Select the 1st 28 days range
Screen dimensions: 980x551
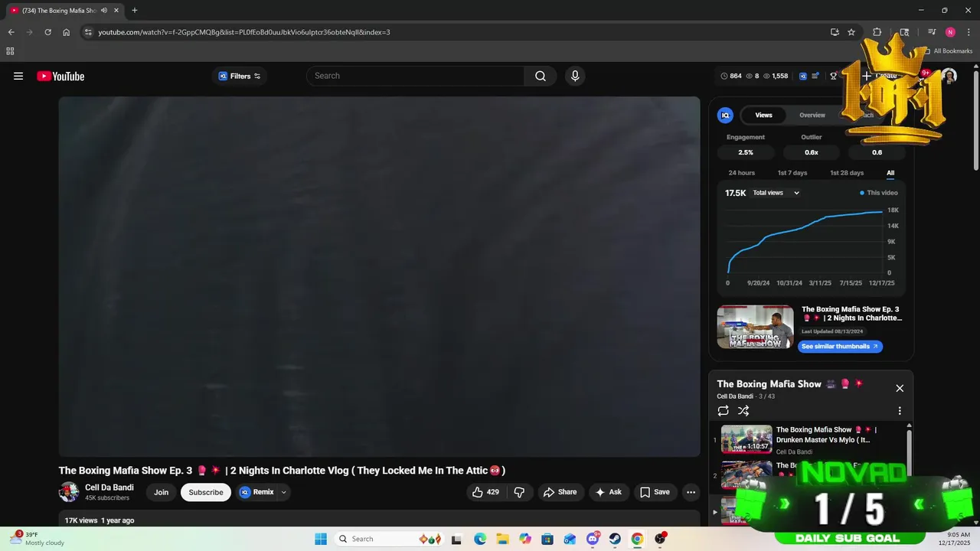pos(847,173)
